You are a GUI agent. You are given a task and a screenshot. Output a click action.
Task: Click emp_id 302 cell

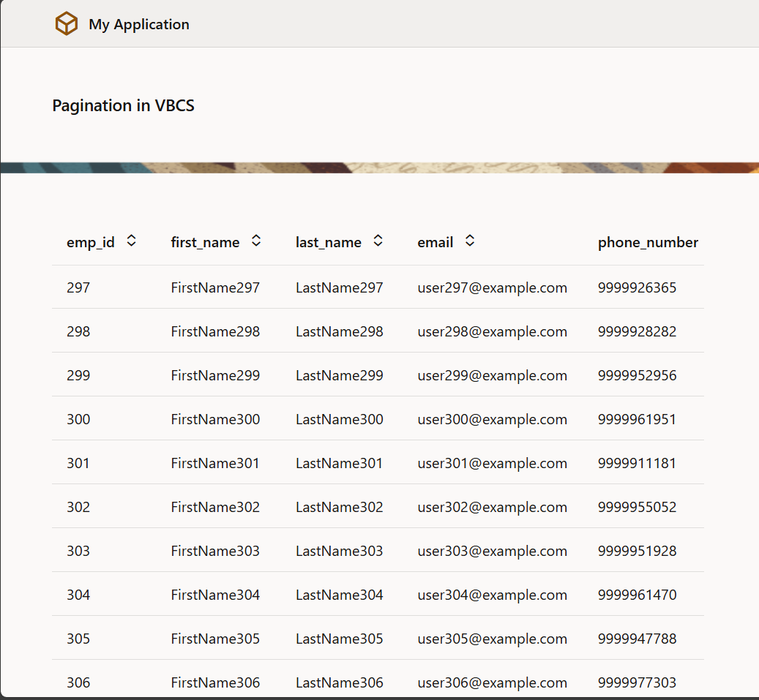pyautogui.click(x=78, y=507)
